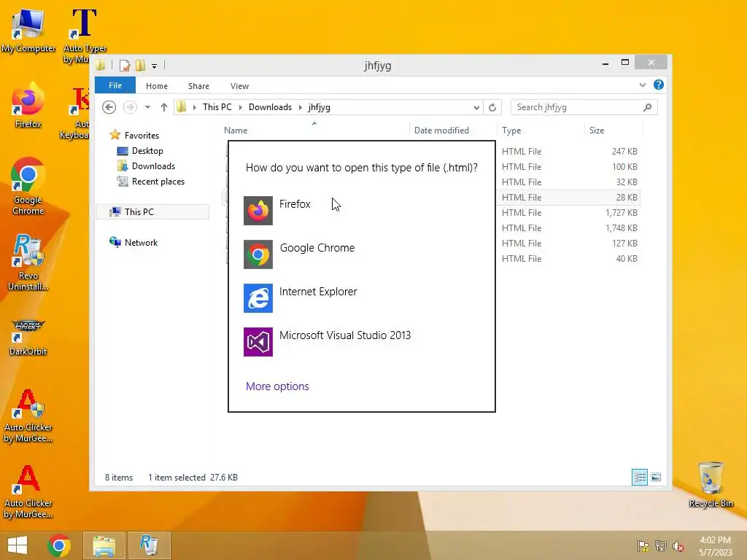Click Downloads in the address breadcrumb
The height and width of the screenshot is (560, 747).
[x=270, y=107]
